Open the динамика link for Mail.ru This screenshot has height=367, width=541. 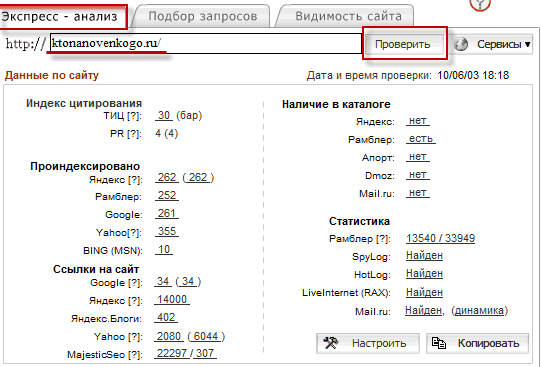(x=479, y=310)
